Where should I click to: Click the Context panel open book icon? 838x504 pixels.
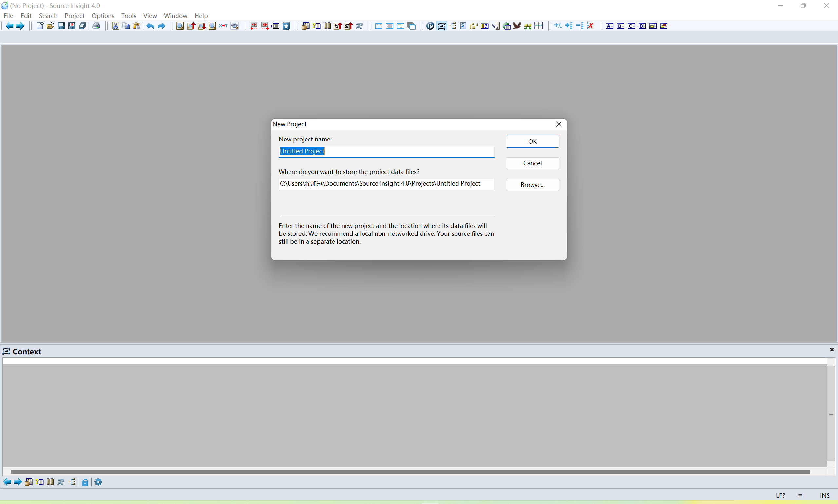click(x=50, y=482)
